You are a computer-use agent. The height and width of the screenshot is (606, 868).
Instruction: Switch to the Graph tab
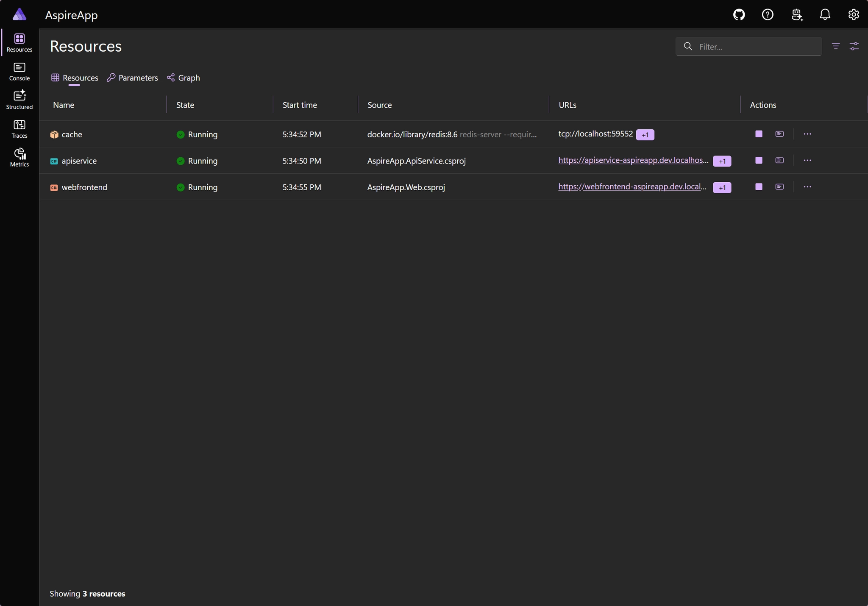184,78
